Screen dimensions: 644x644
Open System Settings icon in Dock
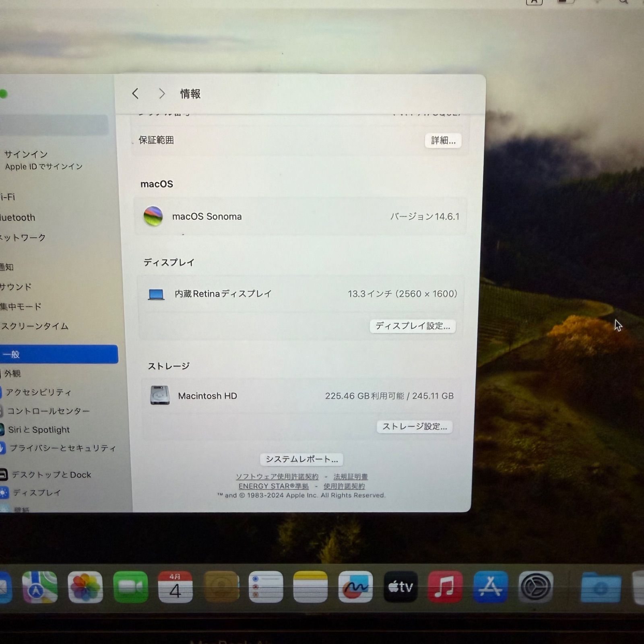coord(535,587)
